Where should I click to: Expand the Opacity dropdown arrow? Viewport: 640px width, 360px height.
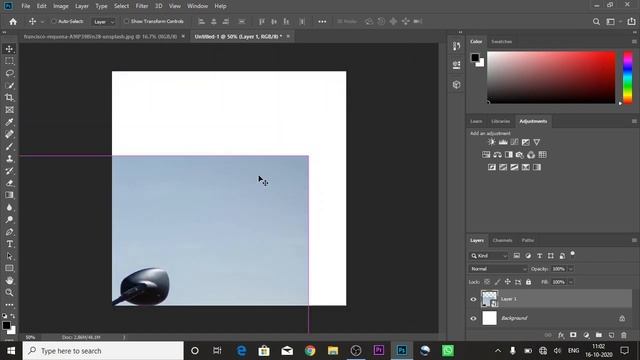[x=571, y=269]
